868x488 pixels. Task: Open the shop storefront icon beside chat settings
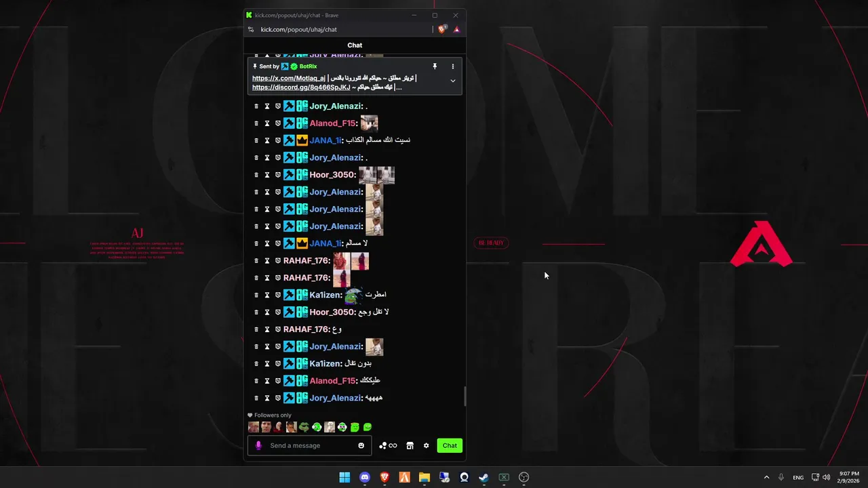tap(410, 445)
